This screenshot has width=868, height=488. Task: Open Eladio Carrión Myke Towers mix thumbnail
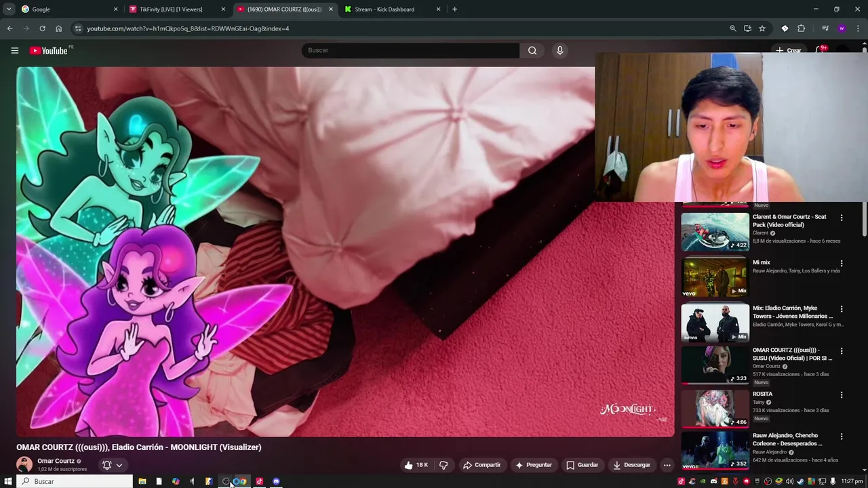pos(715,323)
